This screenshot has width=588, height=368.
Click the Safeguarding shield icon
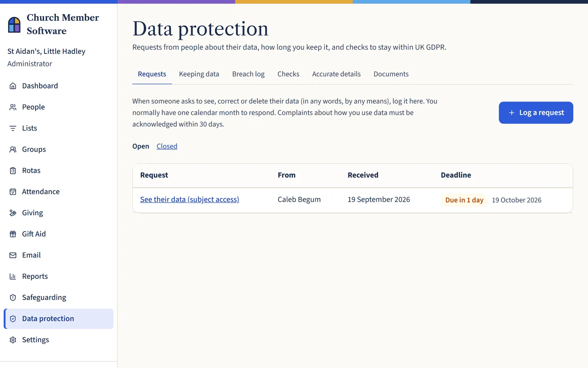pos(13,297)
